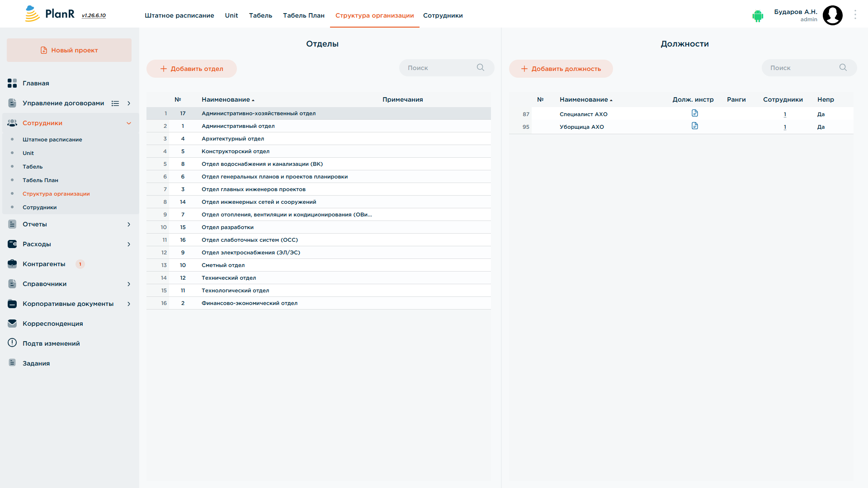Switch to the Штатное расписание tab
868x488 pixels.
[179, 15]
